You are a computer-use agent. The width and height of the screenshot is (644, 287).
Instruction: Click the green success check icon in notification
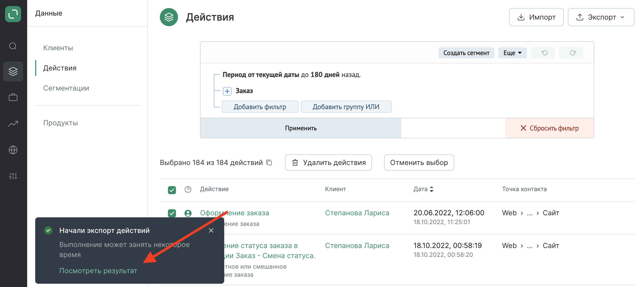click(48, 230)
